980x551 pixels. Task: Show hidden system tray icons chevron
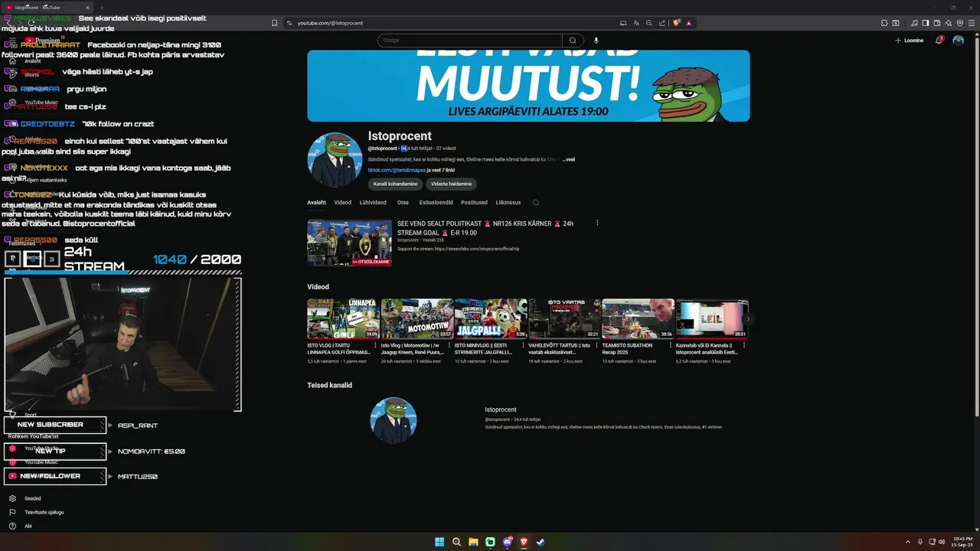point(908,542)
